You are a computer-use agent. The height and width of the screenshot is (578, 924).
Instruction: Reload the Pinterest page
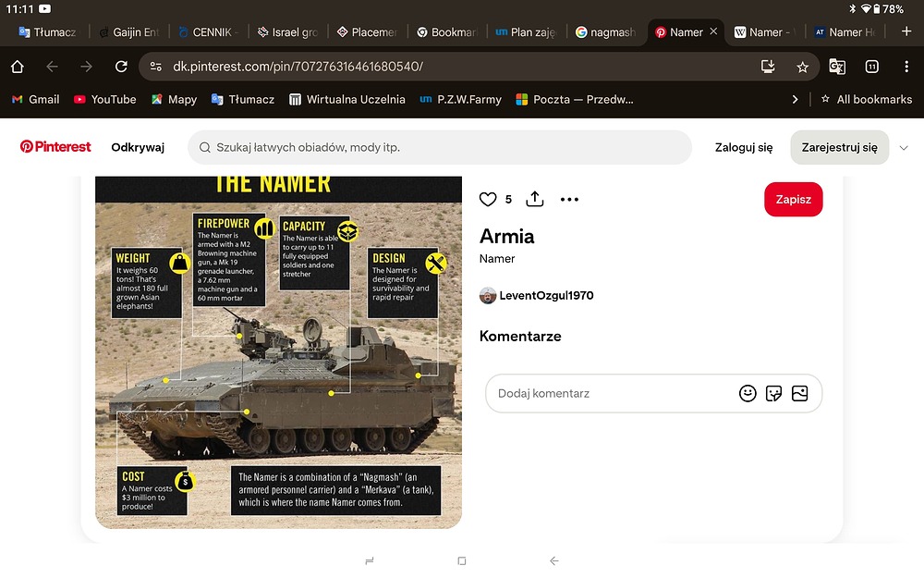(x=121, y=67)
